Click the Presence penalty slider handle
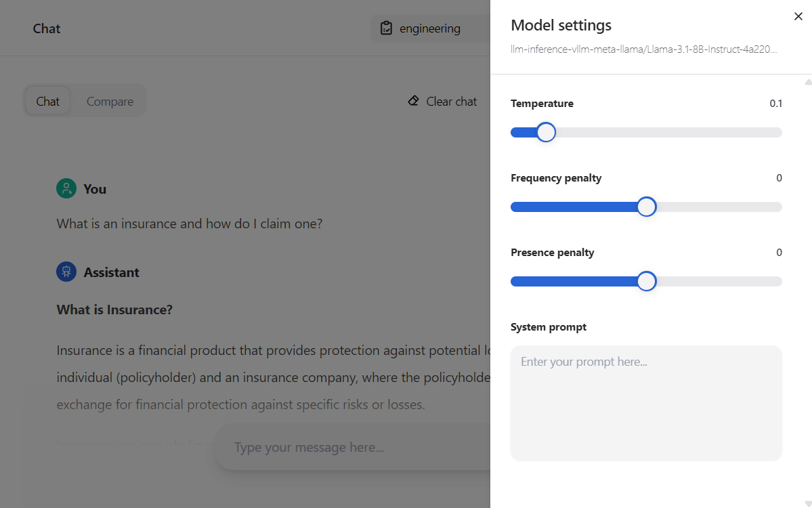This screenshot has height=508, width=812. coord(647,281)
